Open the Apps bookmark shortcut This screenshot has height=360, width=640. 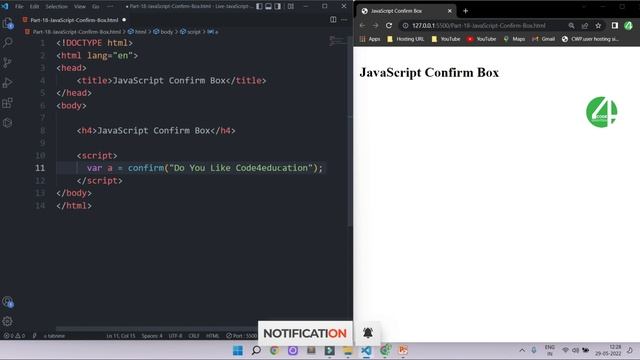coord(370,39)
